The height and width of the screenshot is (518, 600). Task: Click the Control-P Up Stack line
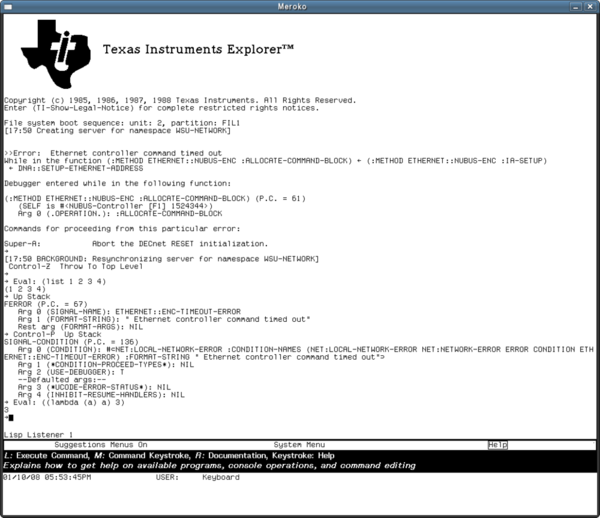(52, 334)
